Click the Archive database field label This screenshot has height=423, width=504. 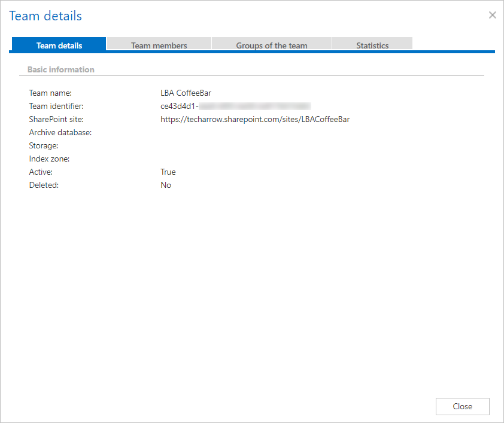tap(60, 132)
